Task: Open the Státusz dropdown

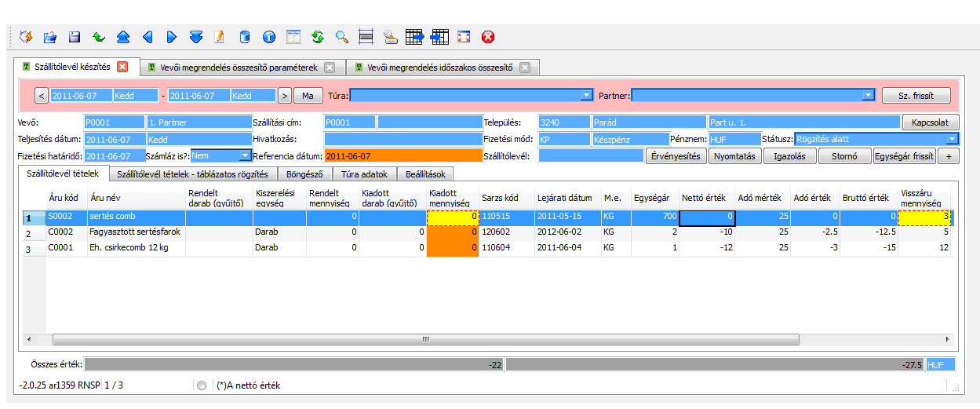Action: [952, 139]
